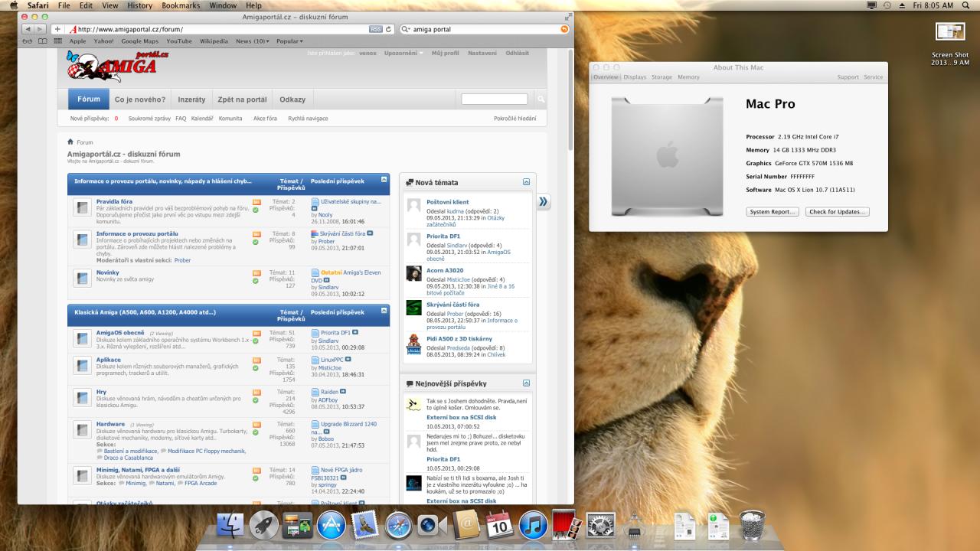Expand the News (10) bookmarks dropdown
This screenshot has height=551, width=980.
(252, 41)
